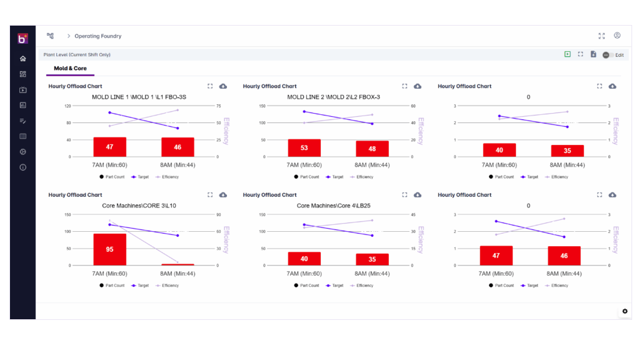Open the hierarchy tree icon in header

pos(50,36)
